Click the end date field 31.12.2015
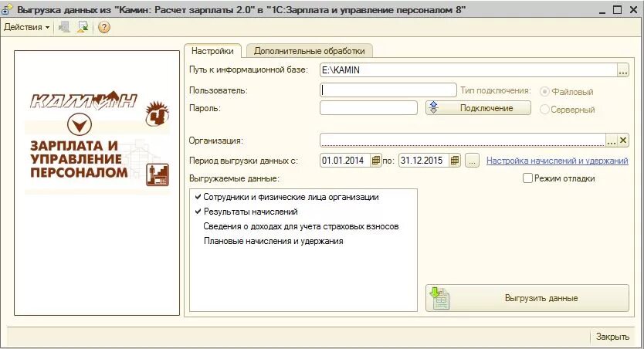 point(424,161)
